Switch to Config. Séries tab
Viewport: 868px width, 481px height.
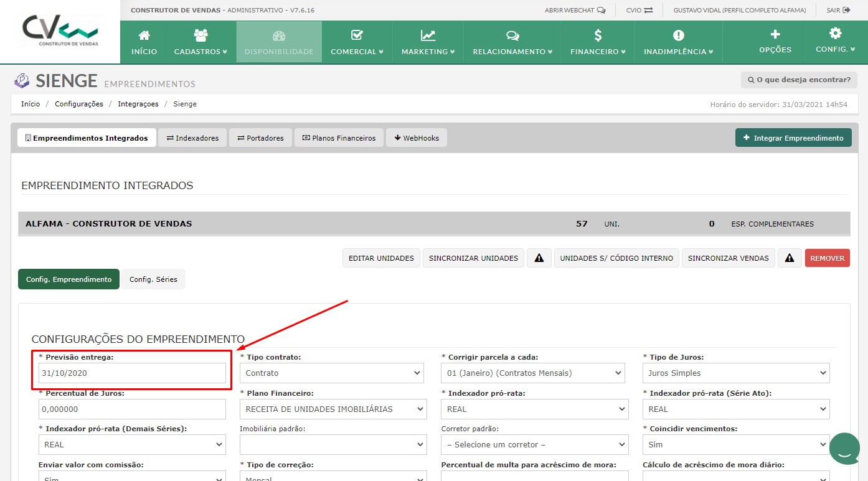coord(153,279)
